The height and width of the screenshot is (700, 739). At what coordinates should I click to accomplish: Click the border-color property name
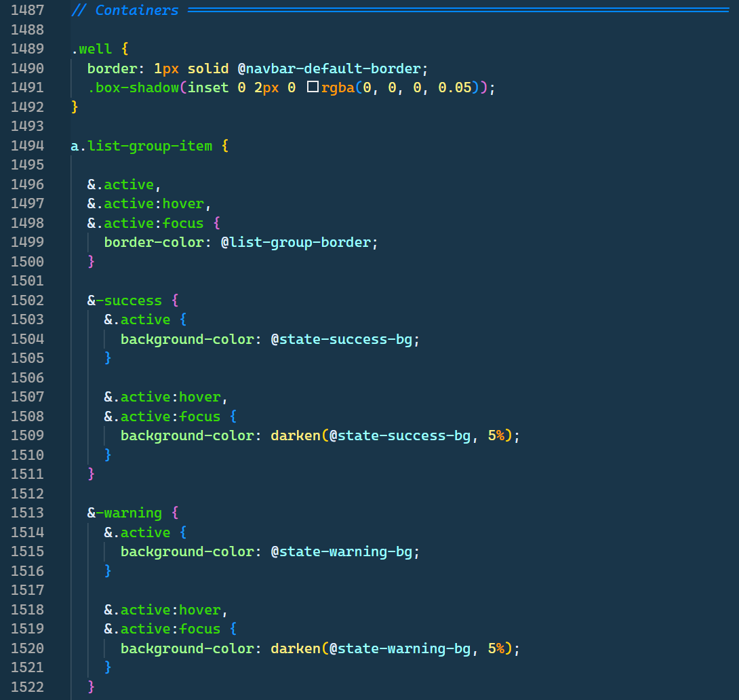pyautogui.click(x=154, y=242)
